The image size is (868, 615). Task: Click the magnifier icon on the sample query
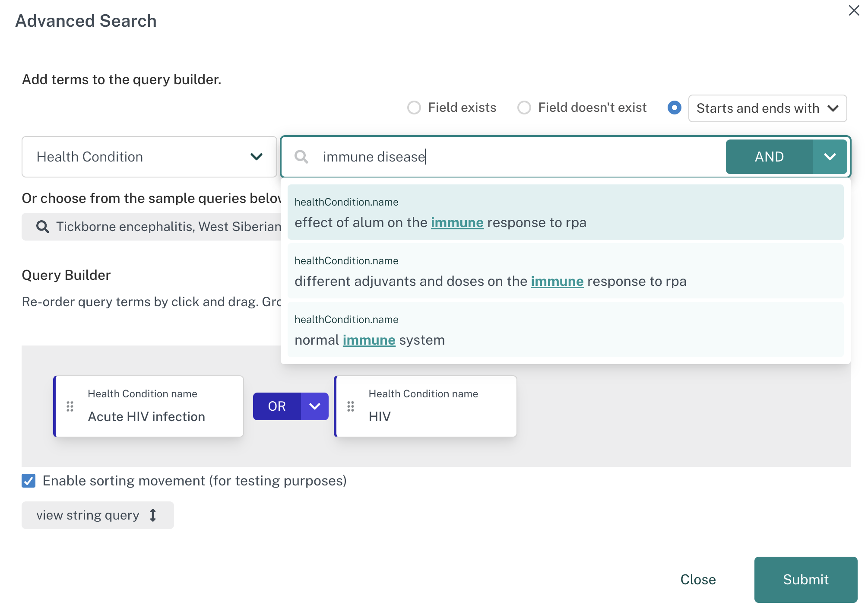42,226
